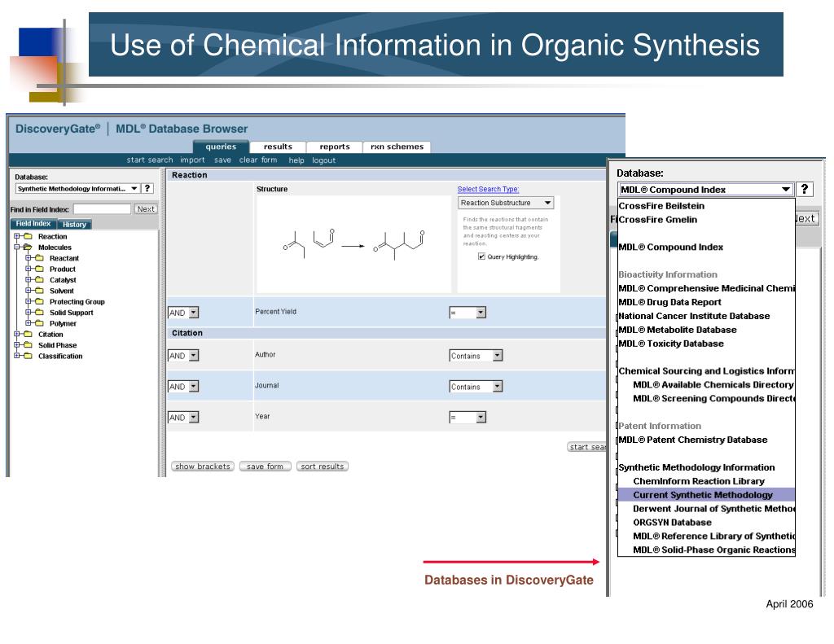Switch to the rxn schemes tab
834x644 pixels.
(397, 147)
